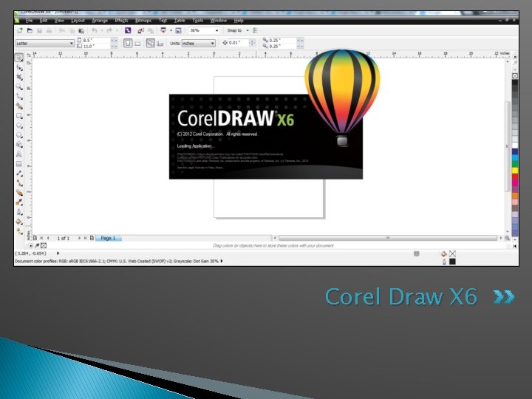Open the Units inches dropdown
Image resolution: width=532 pixels, height=399 pixels.
pyautogui.click(x=212, y=44)
